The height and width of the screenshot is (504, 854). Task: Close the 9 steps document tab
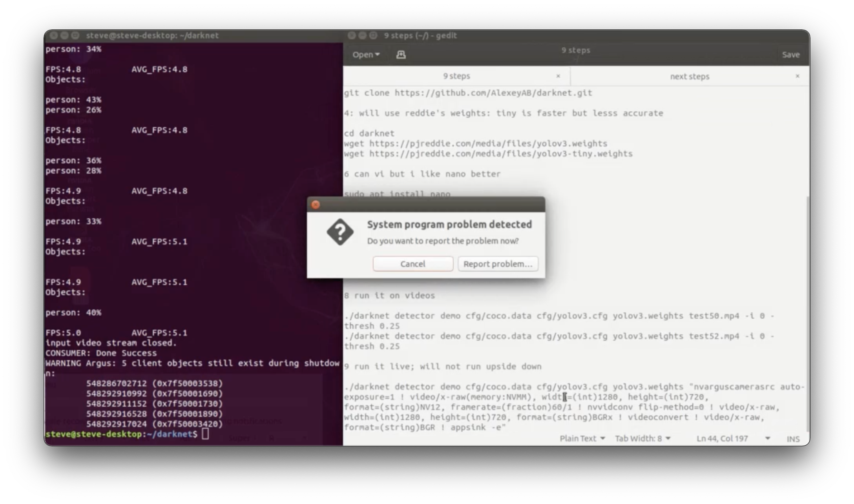558,76
